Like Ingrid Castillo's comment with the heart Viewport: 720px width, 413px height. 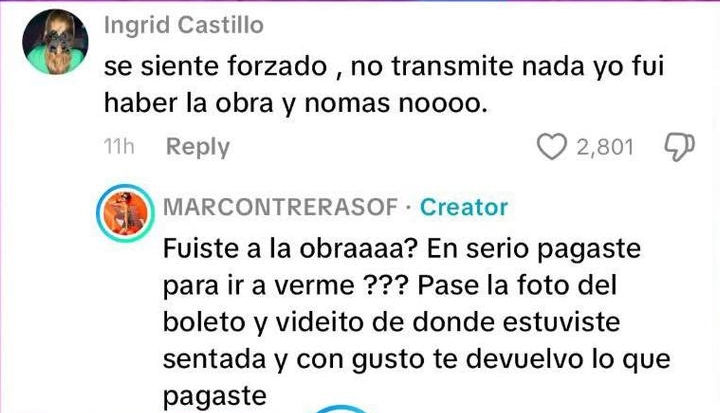pos(551,147)
